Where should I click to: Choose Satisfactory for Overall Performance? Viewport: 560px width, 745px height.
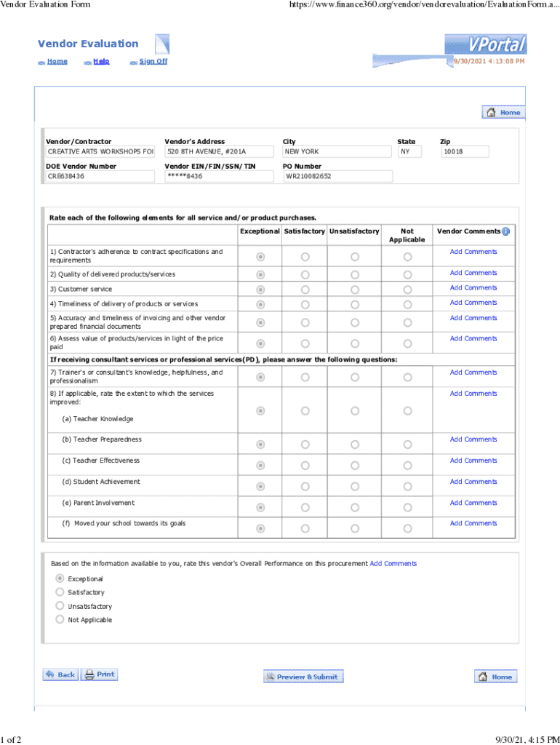click(x=60, y=591)
